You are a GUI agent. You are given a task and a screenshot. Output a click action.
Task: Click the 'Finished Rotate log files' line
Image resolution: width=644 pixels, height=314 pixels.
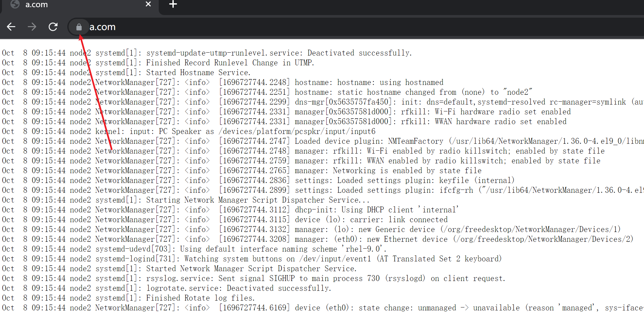pyautogui.click(x=200, y=298)
